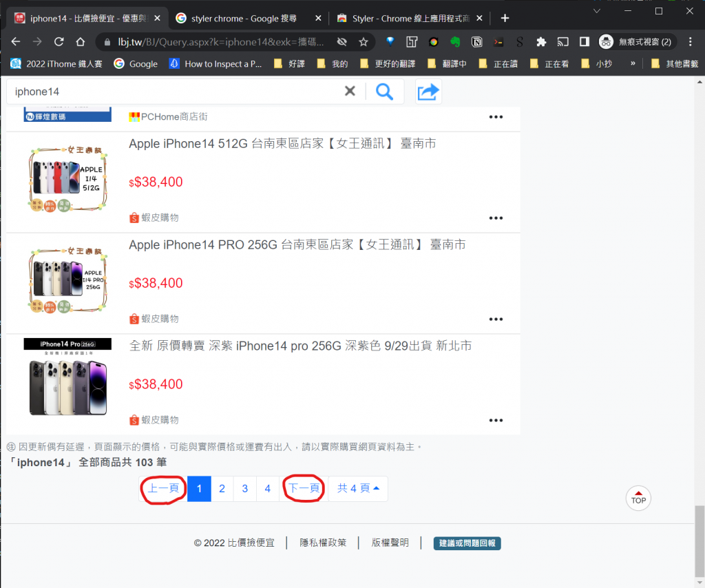705x588 pixels.
Task: Bookmark this page with the star icon
Action: click(x=364, y=42)
